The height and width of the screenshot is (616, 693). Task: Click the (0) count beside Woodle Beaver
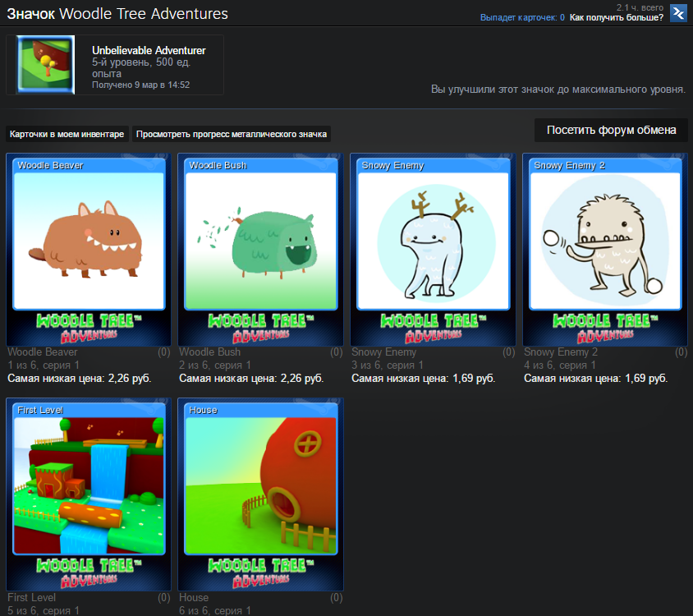tap(164, 352)
